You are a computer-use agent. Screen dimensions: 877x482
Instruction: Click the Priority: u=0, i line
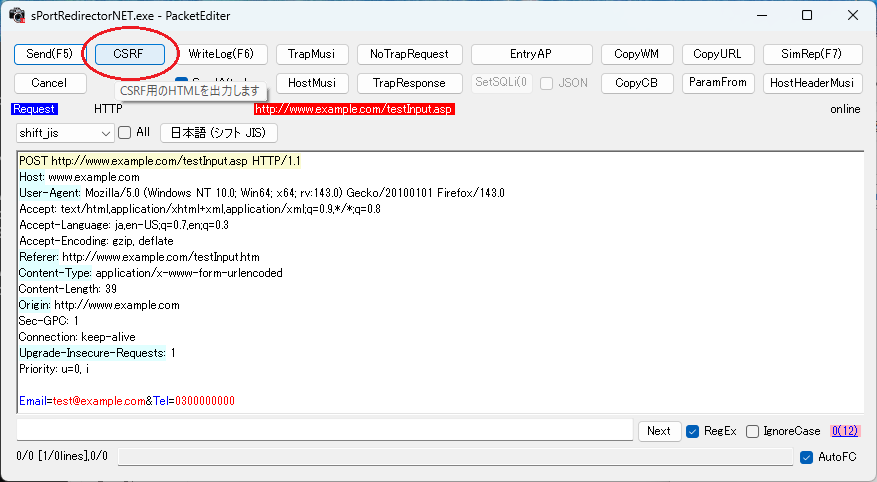pos(54,369)
